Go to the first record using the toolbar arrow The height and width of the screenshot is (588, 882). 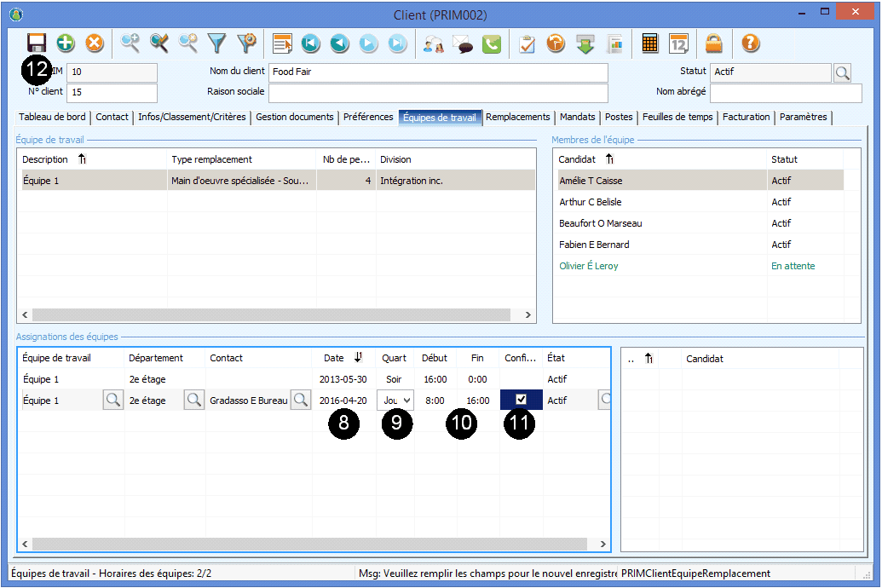coord(310,43)
